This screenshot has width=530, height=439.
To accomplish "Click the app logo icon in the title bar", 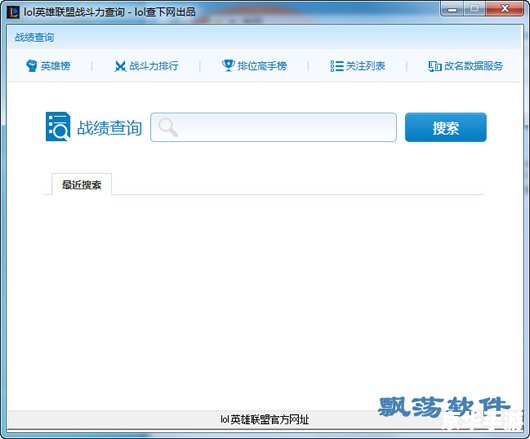I will click(x=14, y=12).
